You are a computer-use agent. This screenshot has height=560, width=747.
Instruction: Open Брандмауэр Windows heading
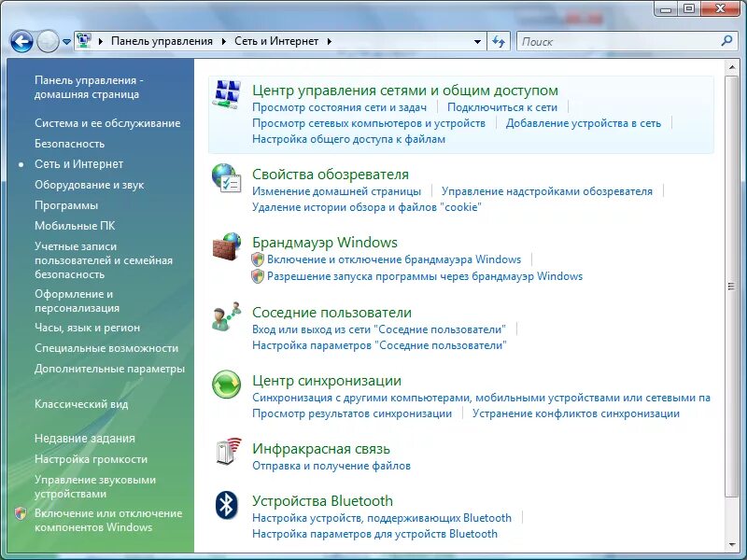(x=325, y=243)
